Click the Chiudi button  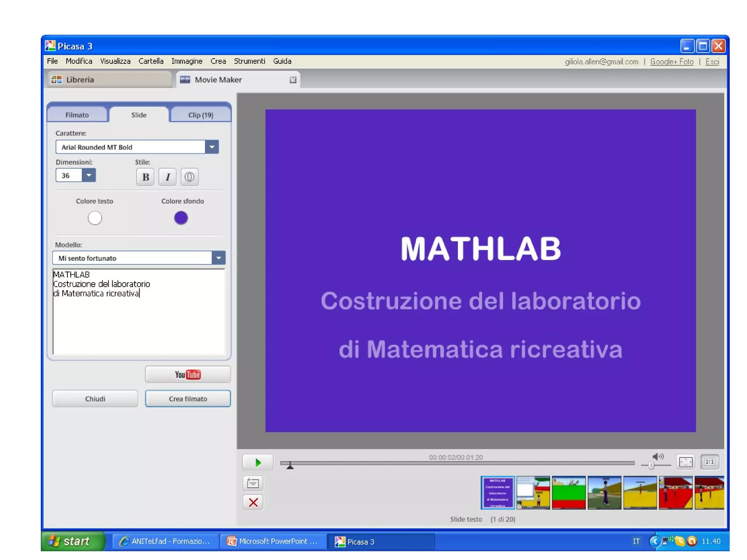tap(95, 398)
